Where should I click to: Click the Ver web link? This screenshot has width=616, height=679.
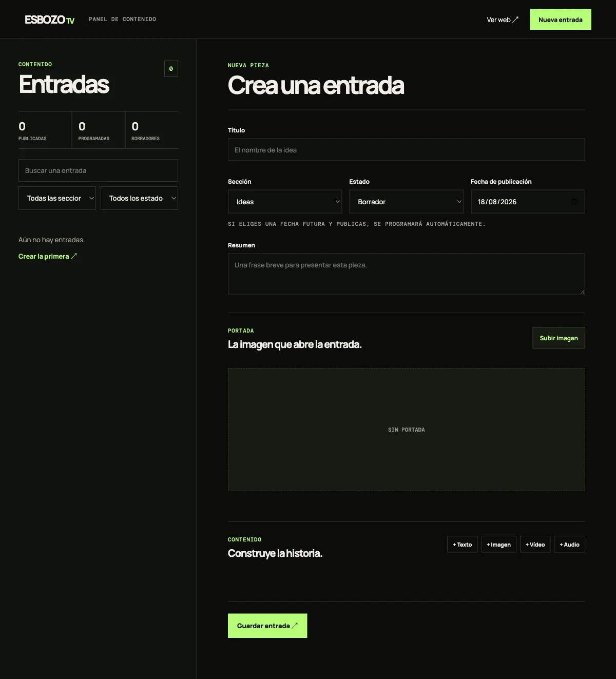click(503, 20)
